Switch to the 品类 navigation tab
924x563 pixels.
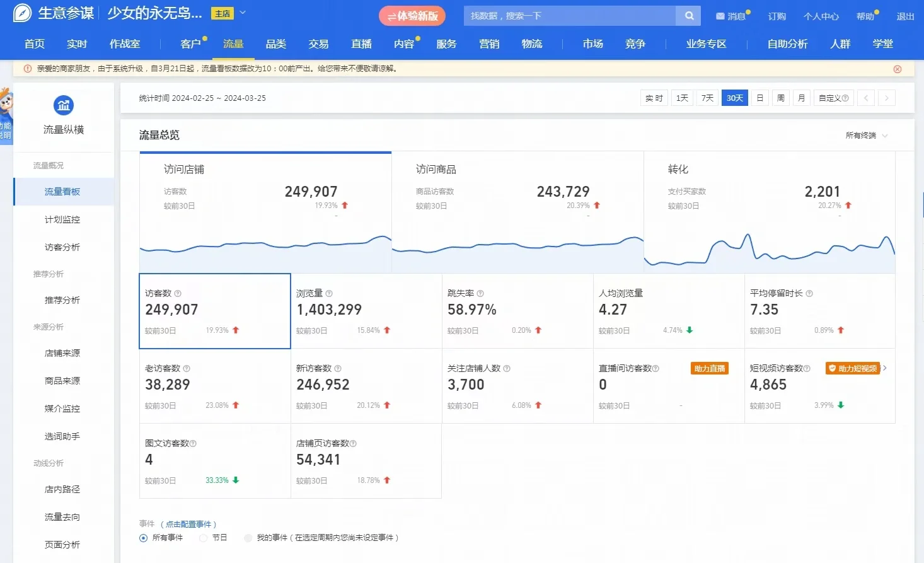coord(275,44)
